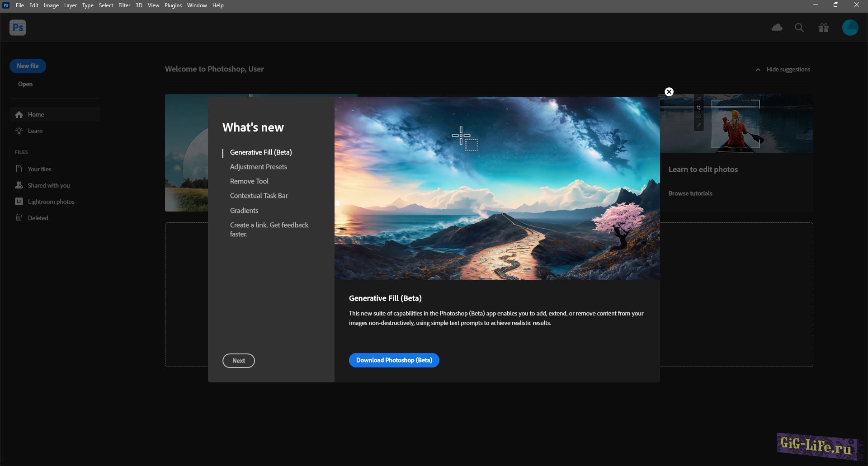Click Download Photoshop (Beta) button
Image resolution: width=868 pixels, height=466 pixels.
pyautogui.click(x=394, y=360)
